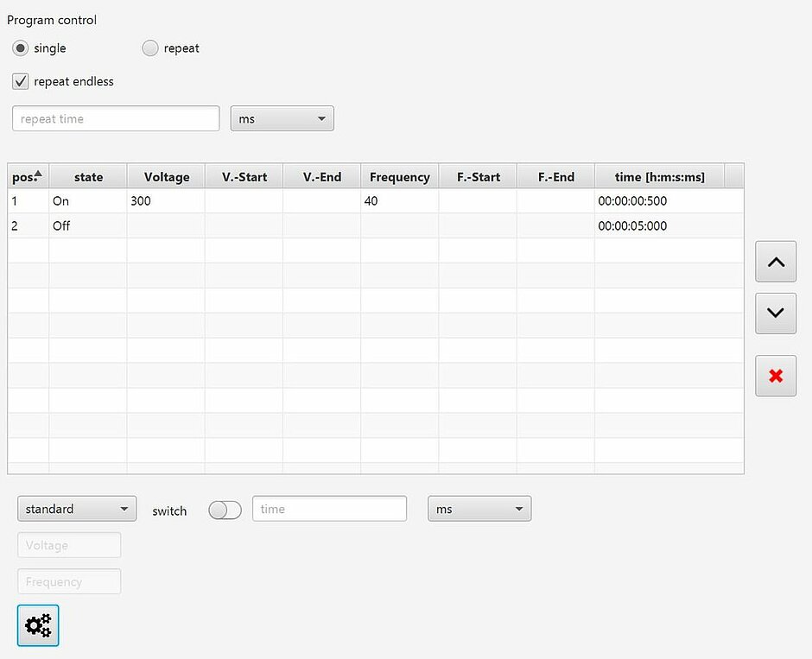
Task: Open settings with the gears icon button
Action: (x=38, y=625)
